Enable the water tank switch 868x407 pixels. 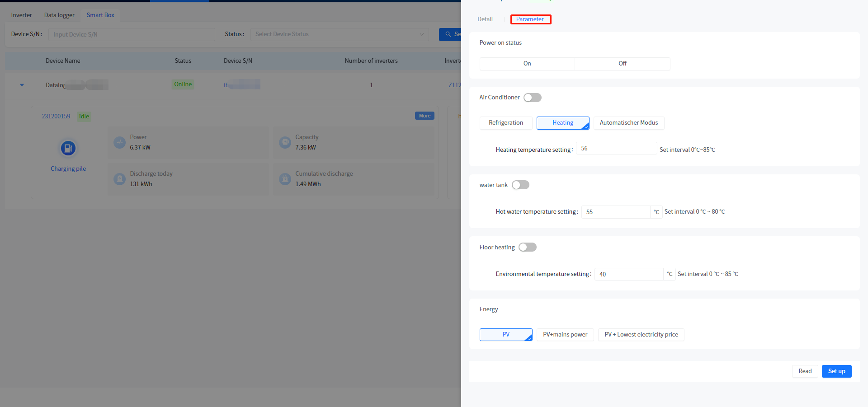[520, 185]
